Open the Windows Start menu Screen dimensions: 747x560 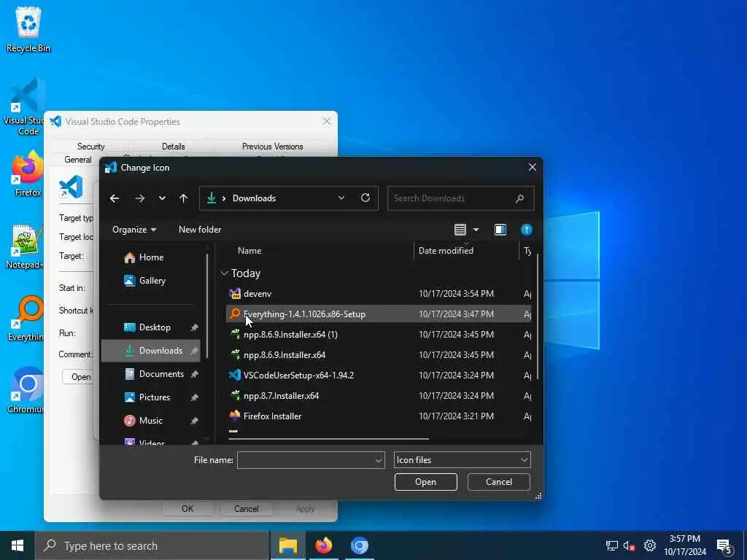coord(18,545)
